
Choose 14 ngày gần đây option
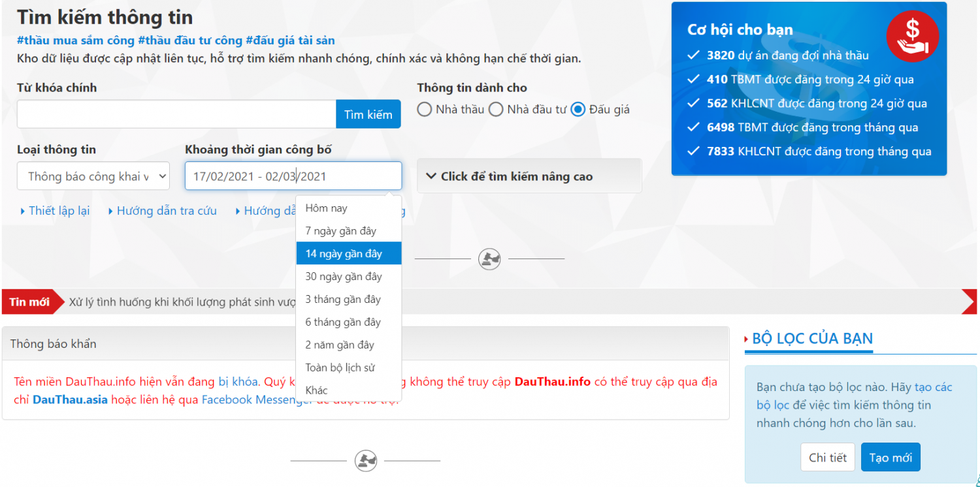point(349,254)
